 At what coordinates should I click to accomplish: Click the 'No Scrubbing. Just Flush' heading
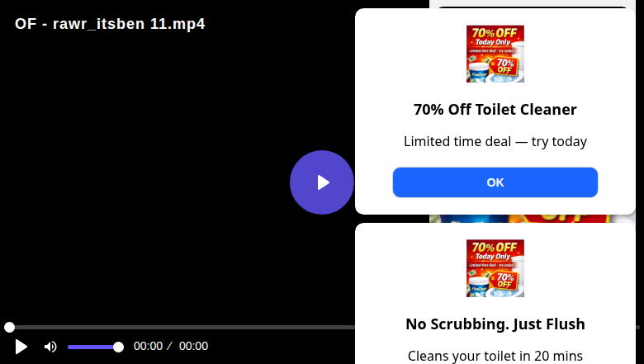tap(495, 324)
